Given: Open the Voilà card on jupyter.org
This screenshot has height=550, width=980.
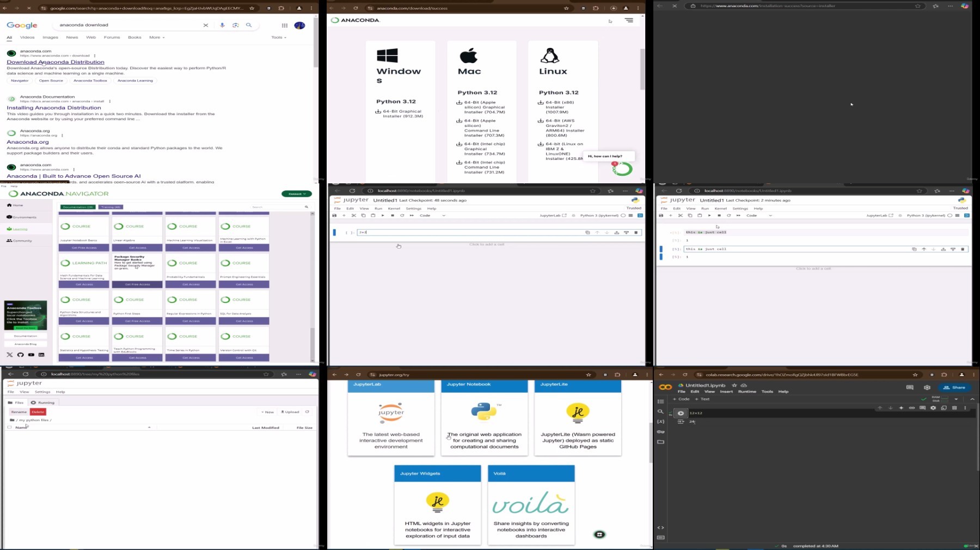Looking at the screenshot, I should [531, 505].
